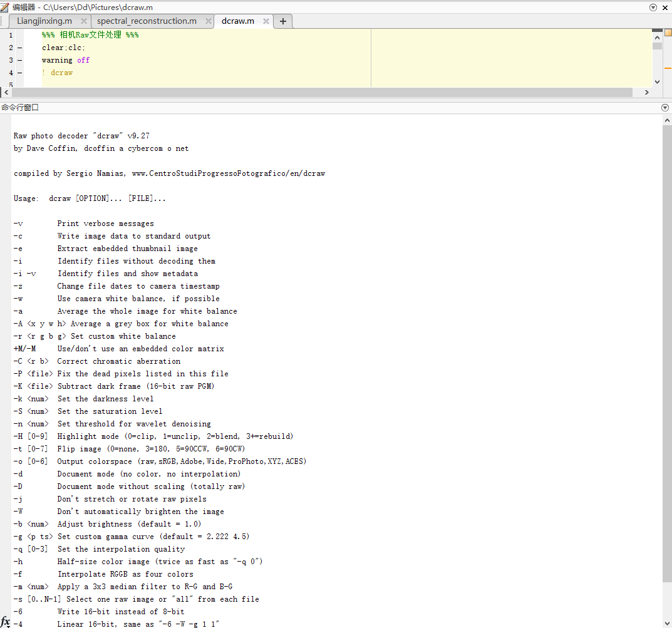Click the left arrow on the horizontal scrollbar

click(x=5, y=92)
